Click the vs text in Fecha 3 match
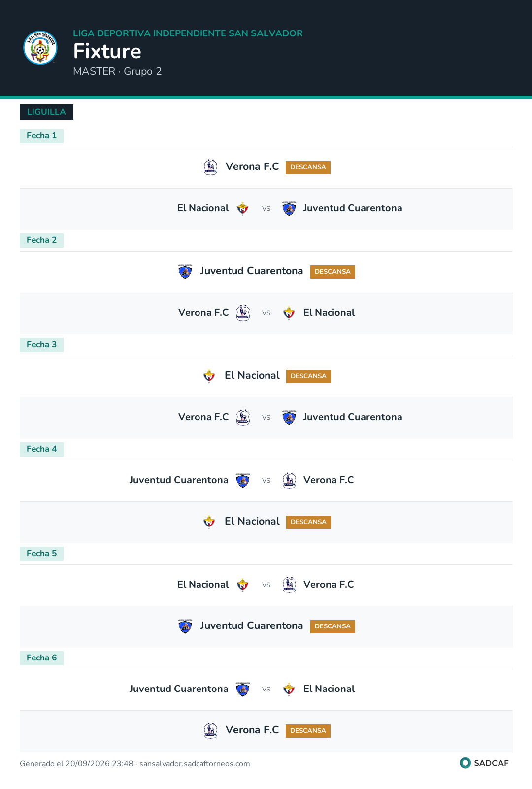This screenshot has height=789, width=532. [266, 418]
